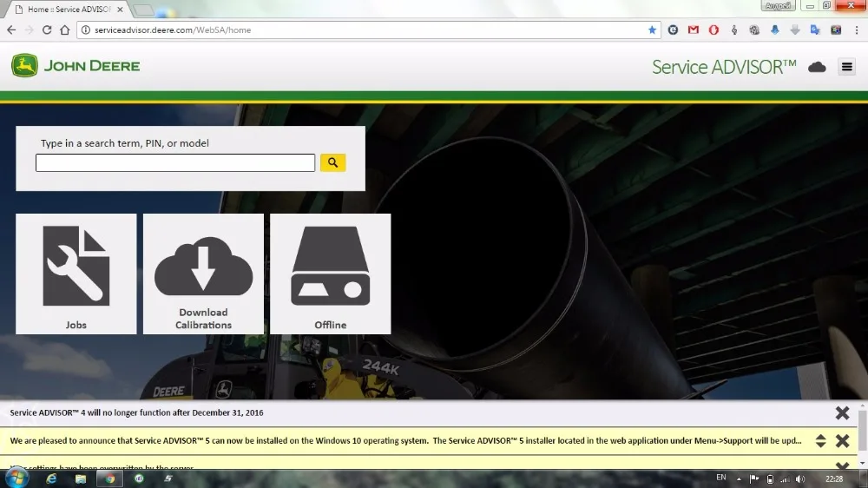Dismiss the settings overwritten notification
The height and width of the screenshot is (488, 868).
click(842, 465)
